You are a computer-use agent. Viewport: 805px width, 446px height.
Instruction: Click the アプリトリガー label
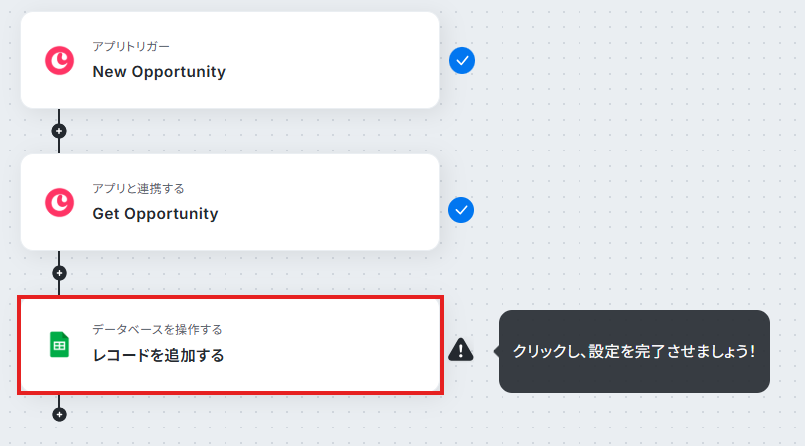[131, 47]
